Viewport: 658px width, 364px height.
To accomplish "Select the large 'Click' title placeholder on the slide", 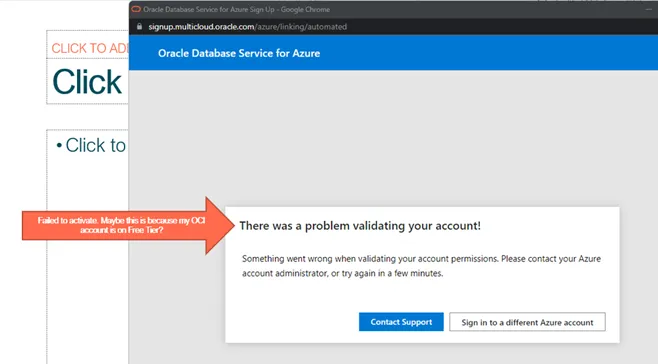I will click(87, 82).
